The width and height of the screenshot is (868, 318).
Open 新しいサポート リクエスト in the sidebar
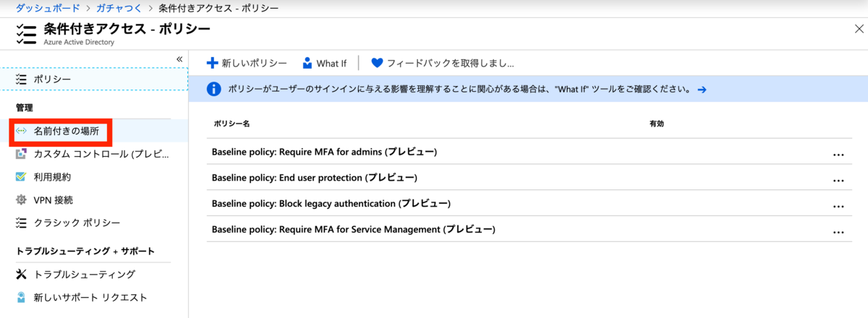(94, 297)
